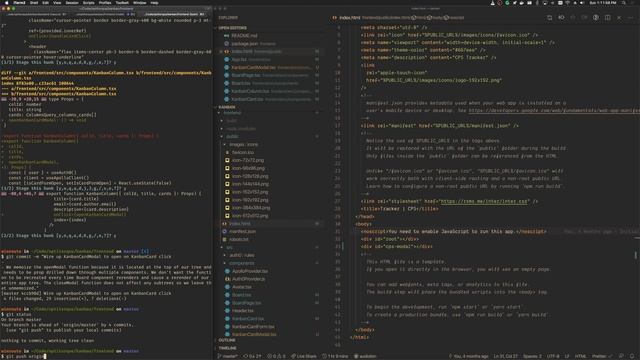Expand the auth0/rules folder
640x360 pixels.
[242, 256]
